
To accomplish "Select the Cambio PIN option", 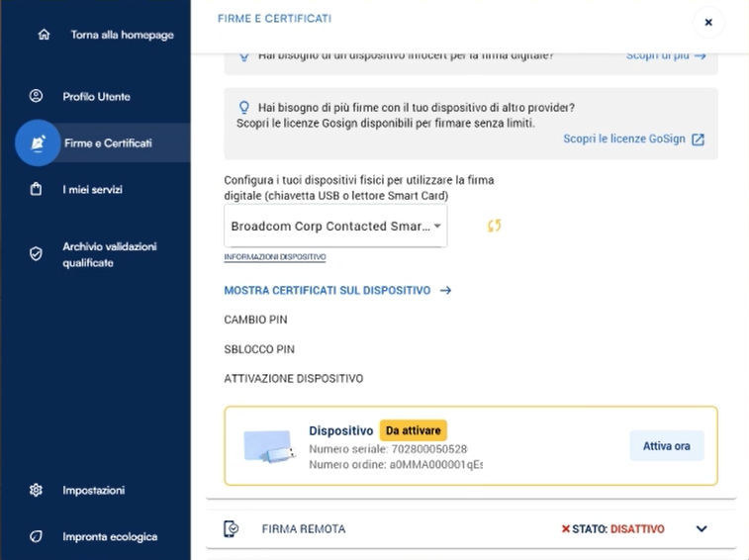I will [255, 320].
